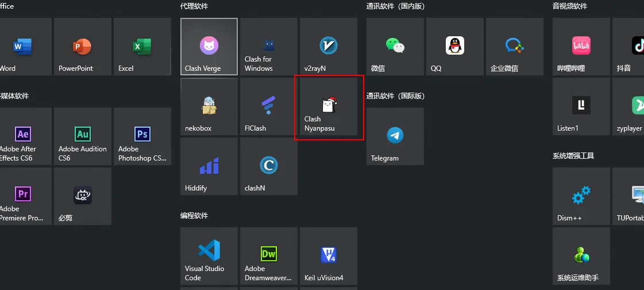Open Clash for Windows tile
Image resolution: width=644 pixels, height=290 pixels.
coord(269,47)
